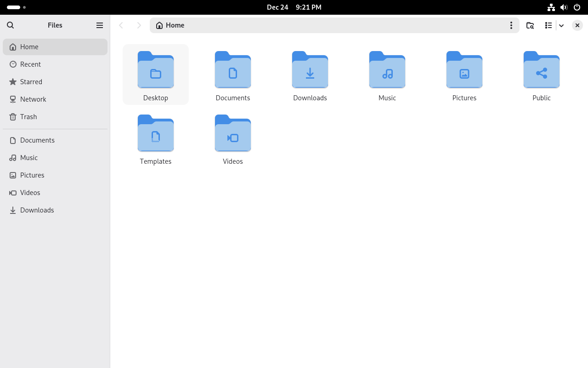588x368 pixels.
Task: Open the path bar three-dot menu
Action: click(x=511, y=25)
